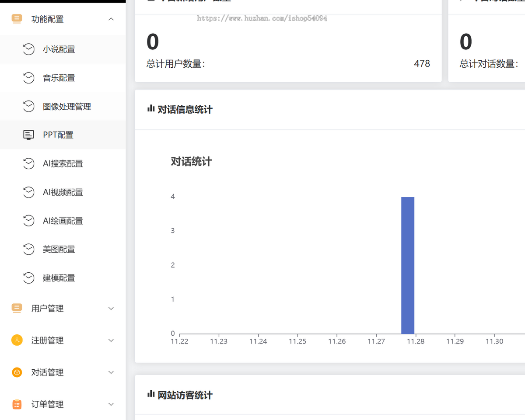Click the 11.25 axis date label
525x420 pixels.
(297, 341)
